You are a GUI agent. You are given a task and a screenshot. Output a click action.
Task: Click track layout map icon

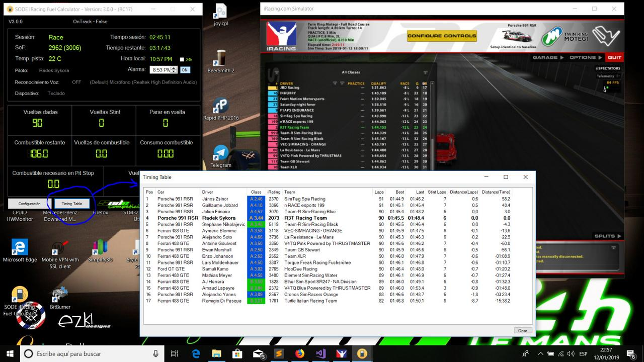[605, 36]
